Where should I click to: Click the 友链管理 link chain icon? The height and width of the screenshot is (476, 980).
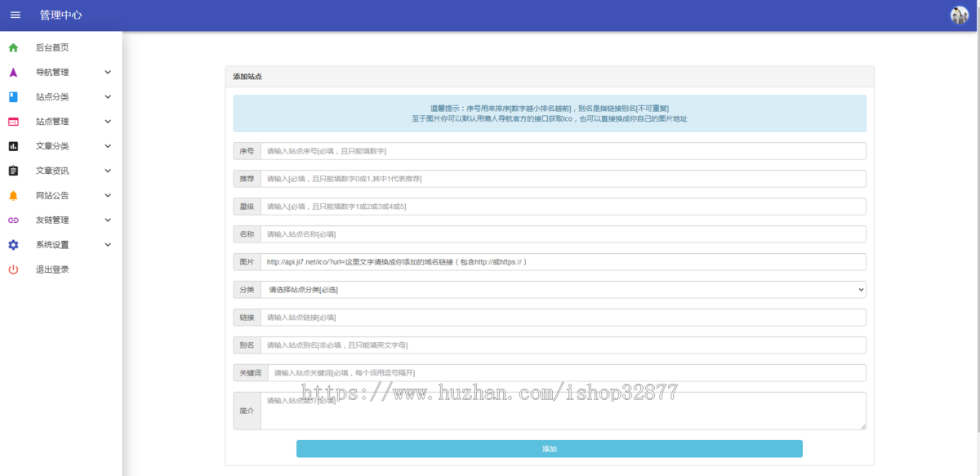coord(13,220)
